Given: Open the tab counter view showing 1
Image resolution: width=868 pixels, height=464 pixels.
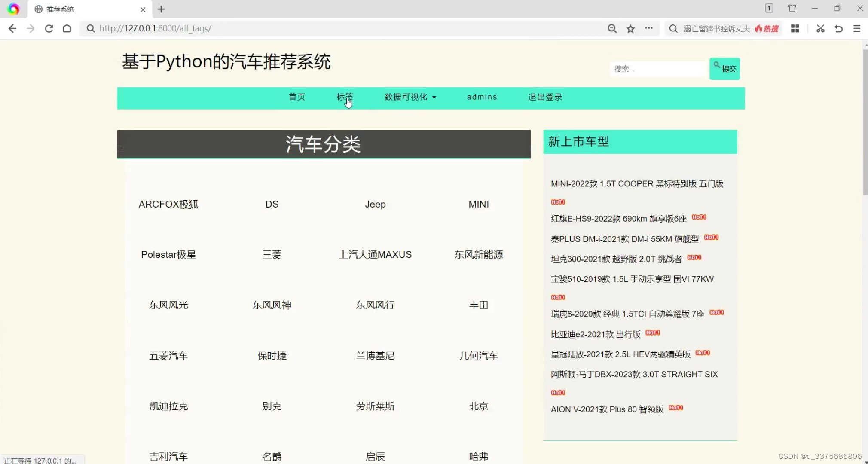Looking at the screenshot, I should pos(769,8).
